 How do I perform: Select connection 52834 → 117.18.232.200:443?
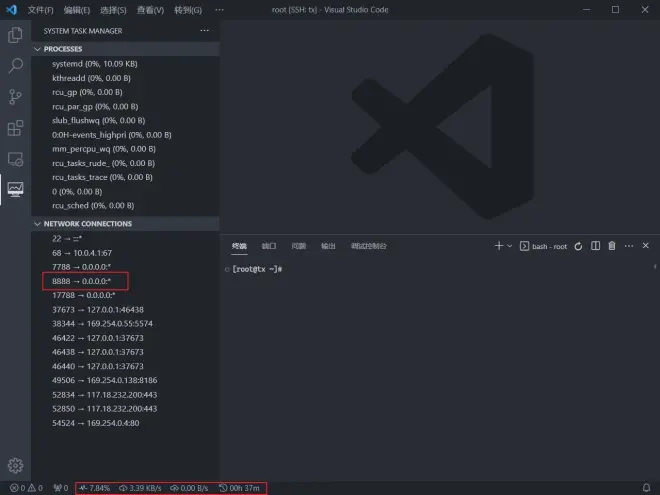125,394
